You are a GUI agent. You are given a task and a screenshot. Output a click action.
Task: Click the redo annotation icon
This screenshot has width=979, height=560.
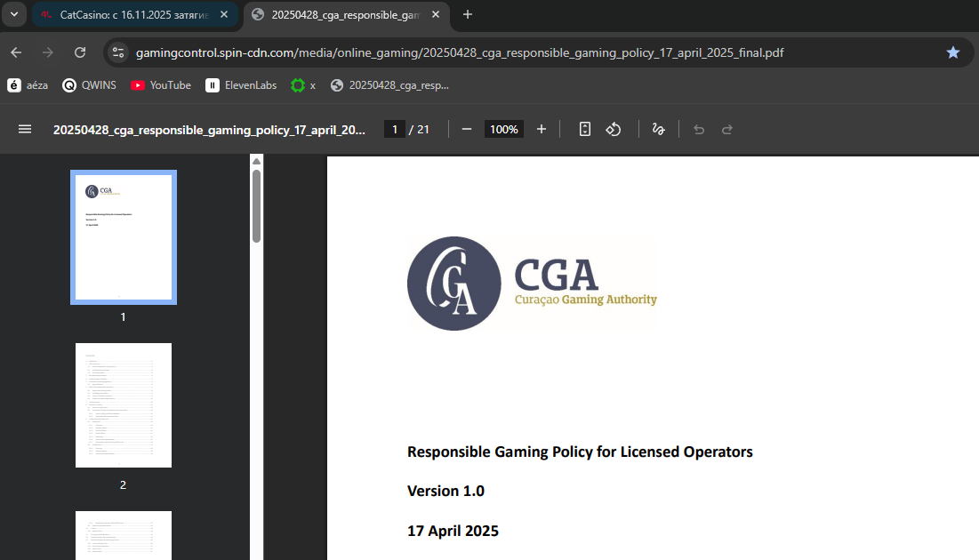tap(727, 129)
